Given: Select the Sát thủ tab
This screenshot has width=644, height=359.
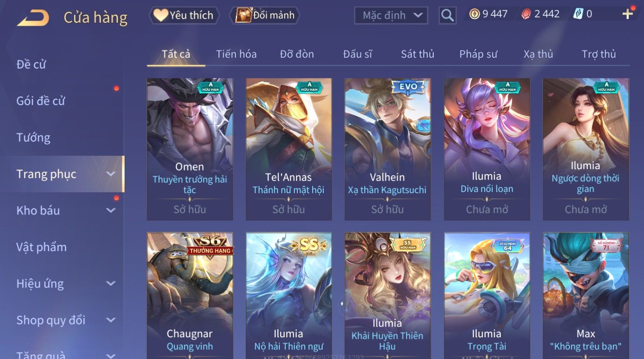Looking at the screenshot, I should pyautogui.click(x=418, y=54).
